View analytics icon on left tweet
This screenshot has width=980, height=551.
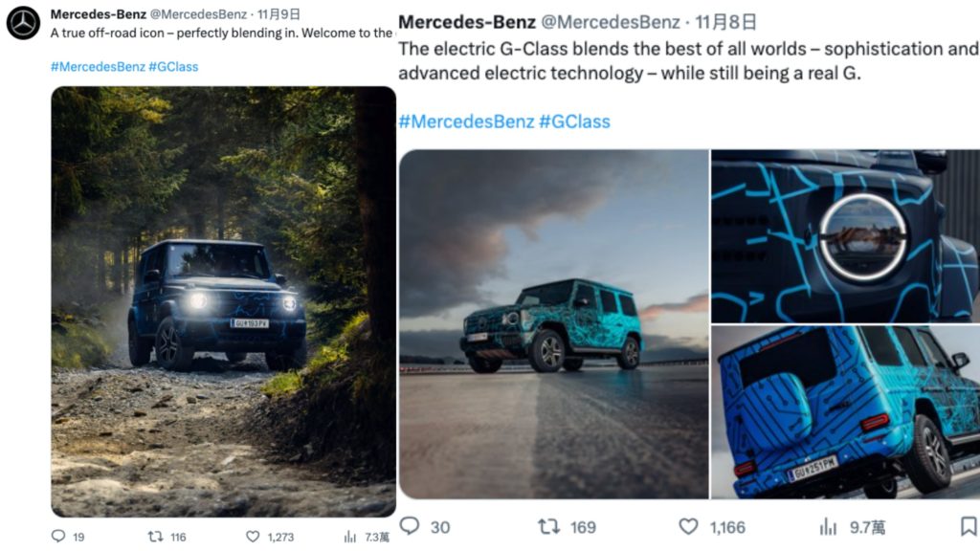click(x=350, y=537)
